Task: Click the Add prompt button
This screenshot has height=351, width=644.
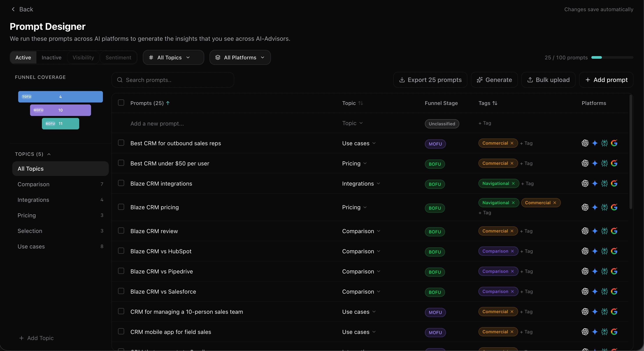Action: pos(606,80)
